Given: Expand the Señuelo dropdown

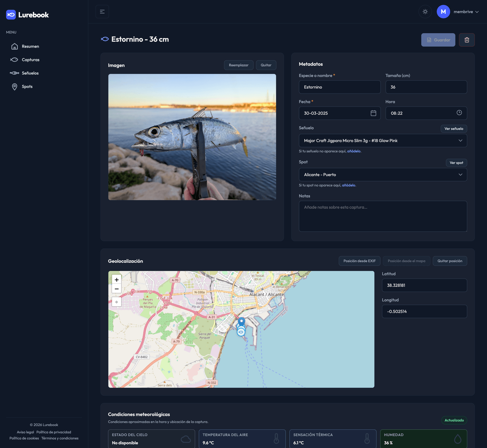Looking at the screenshot, I should tap(383, 141).
